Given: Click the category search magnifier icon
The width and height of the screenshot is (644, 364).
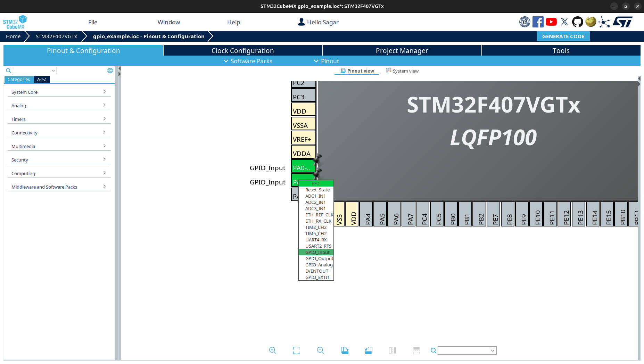Looking at the screenshot, I should [8, 71].
